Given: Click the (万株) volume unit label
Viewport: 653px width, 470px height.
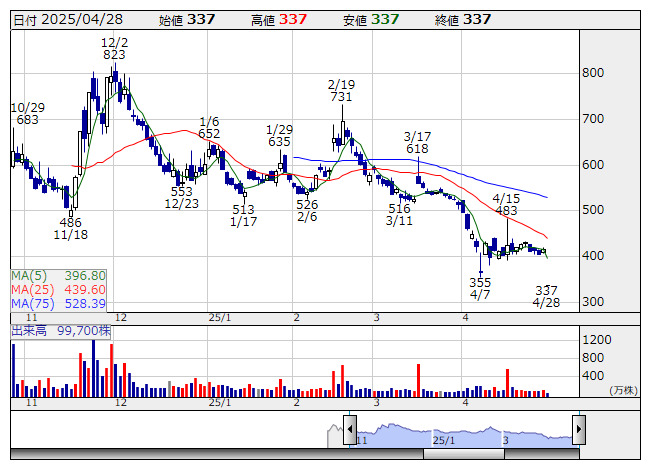Looking at the screenshot, I should (623, 390).
